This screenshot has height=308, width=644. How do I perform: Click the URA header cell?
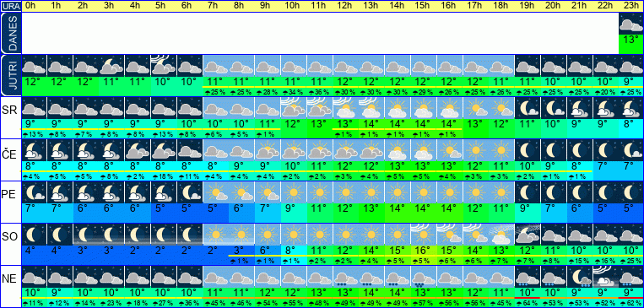pos(11,6)
